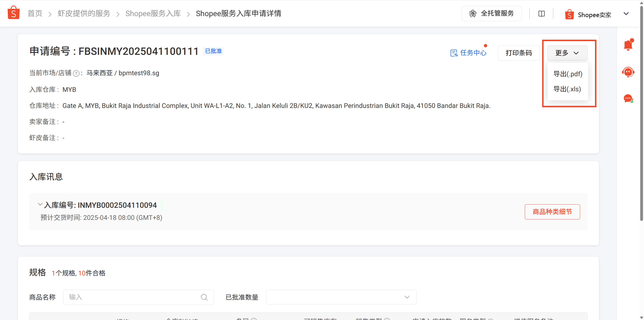Open the notification bell icon
Image resolution: width=644 pixels, height=320 pixels.
(628, 45)
